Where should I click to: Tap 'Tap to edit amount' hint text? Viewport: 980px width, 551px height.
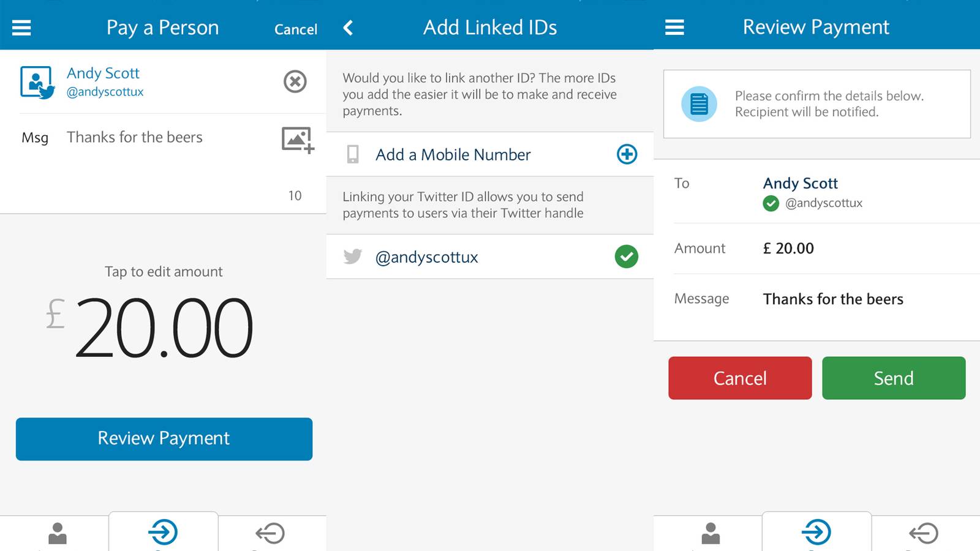point(164,271)
